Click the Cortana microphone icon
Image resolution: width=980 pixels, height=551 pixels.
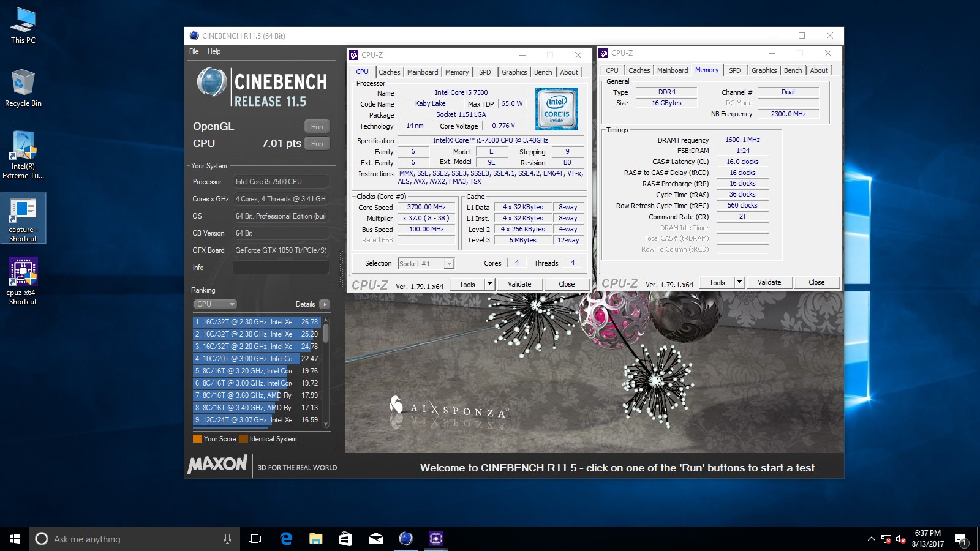tap(227, 539)
